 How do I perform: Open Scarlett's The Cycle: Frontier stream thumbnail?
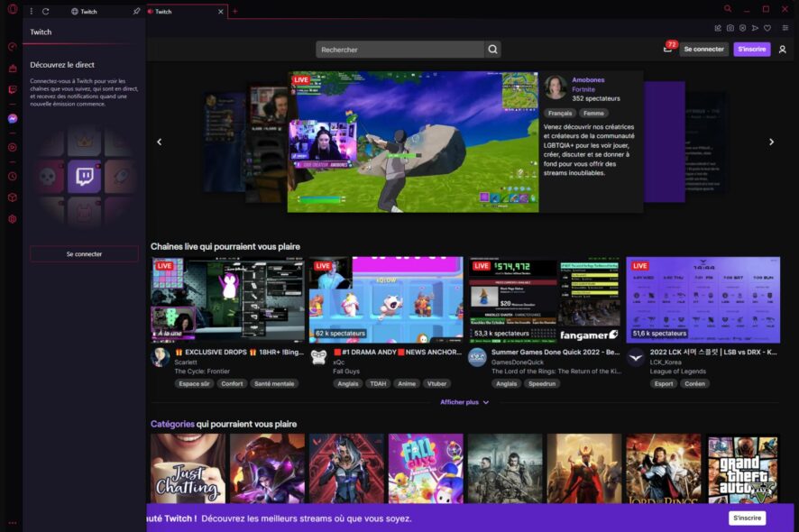(x=228, y=299)
